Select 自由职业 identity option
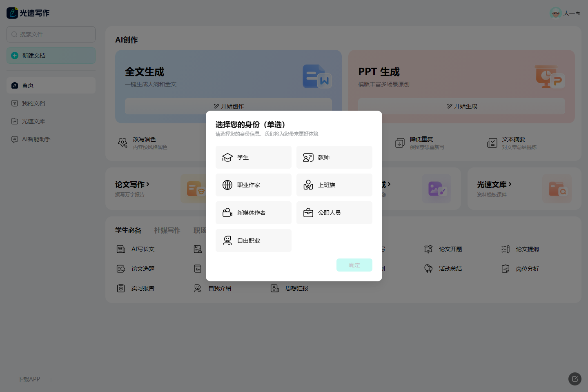The height and width of the screenshot is (392, 588). pyautogui.click(x=253, y=241)
